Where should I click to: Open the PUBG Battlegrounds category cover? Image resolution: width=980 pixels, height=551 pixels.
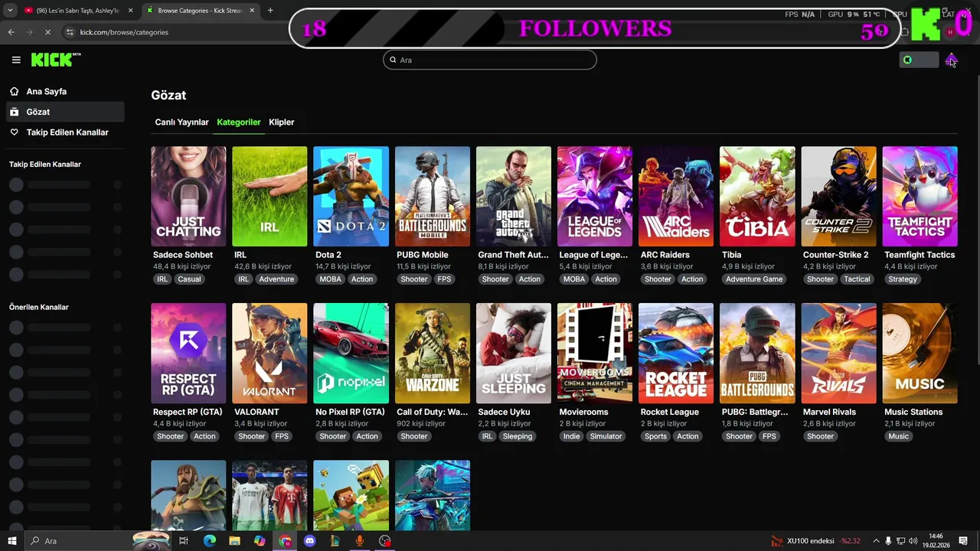pos(757,354)
